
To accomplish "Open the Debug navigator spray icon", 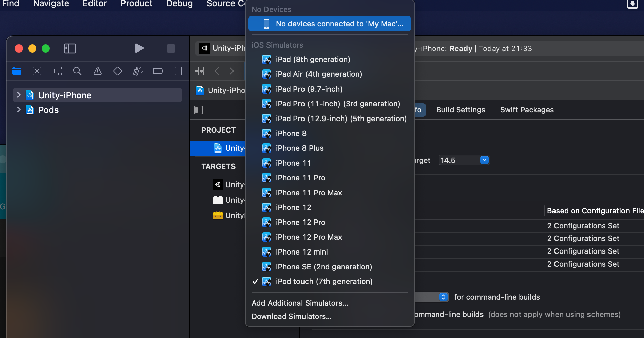I will [138, 71].
